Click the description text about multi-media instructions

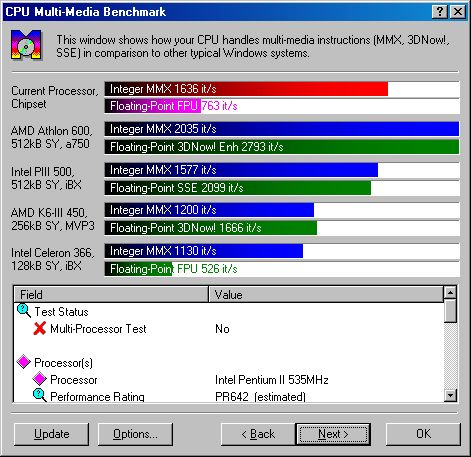click(x=253, y=46)
